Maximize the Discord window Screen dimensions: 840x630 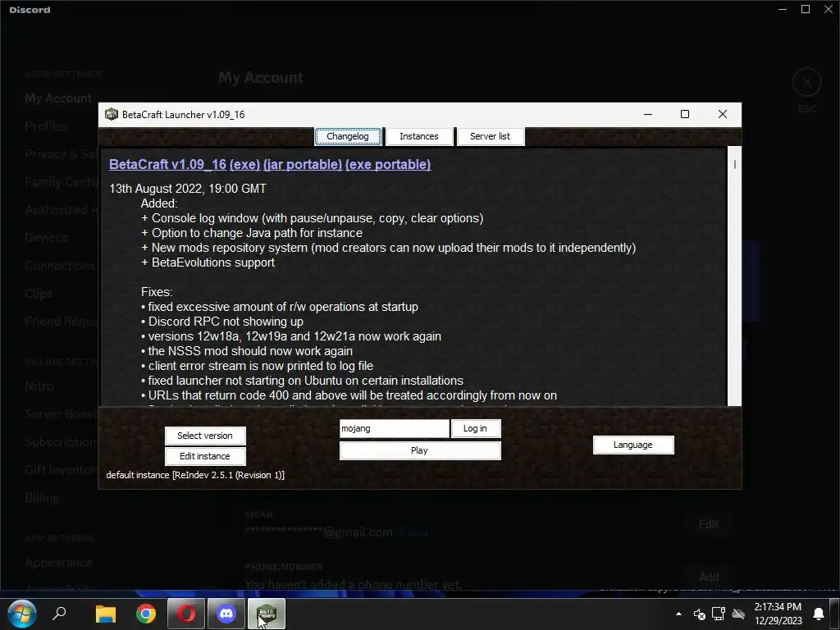pyautogui.click(x=806, y=9)
